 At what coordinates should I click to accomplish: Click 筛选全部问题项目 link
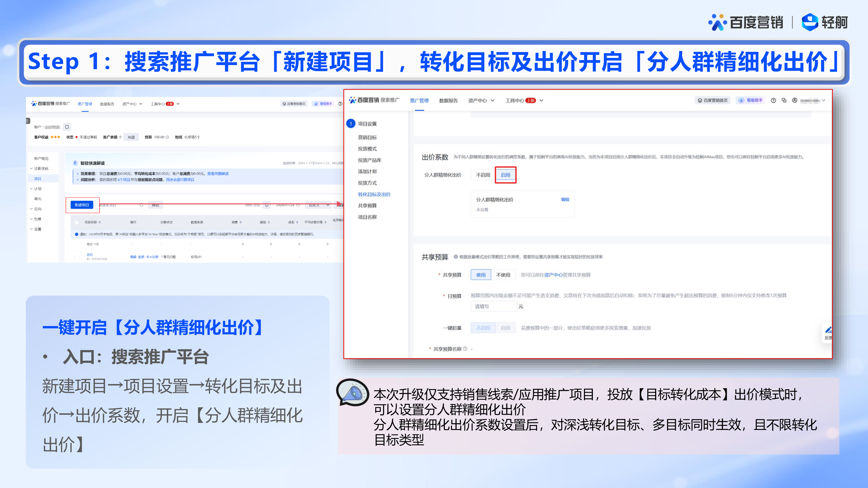click(180, 180)
